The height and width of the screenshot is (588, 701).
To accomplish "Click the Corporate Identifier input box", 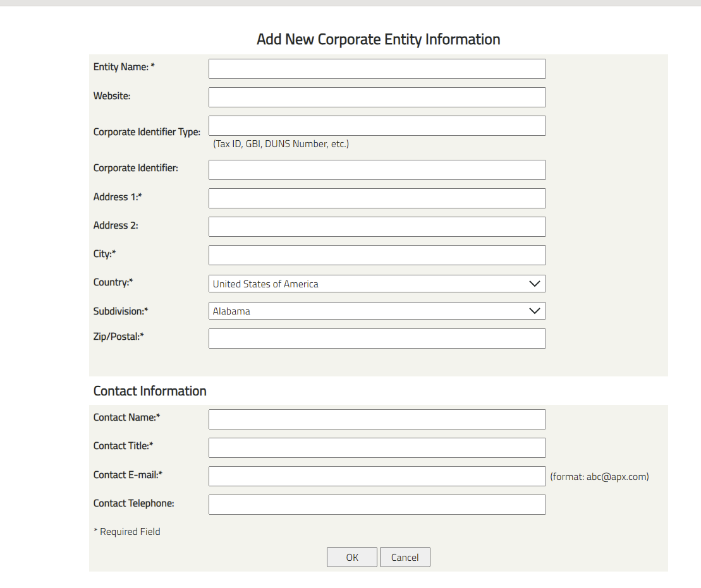I will [x=377, y=170].
